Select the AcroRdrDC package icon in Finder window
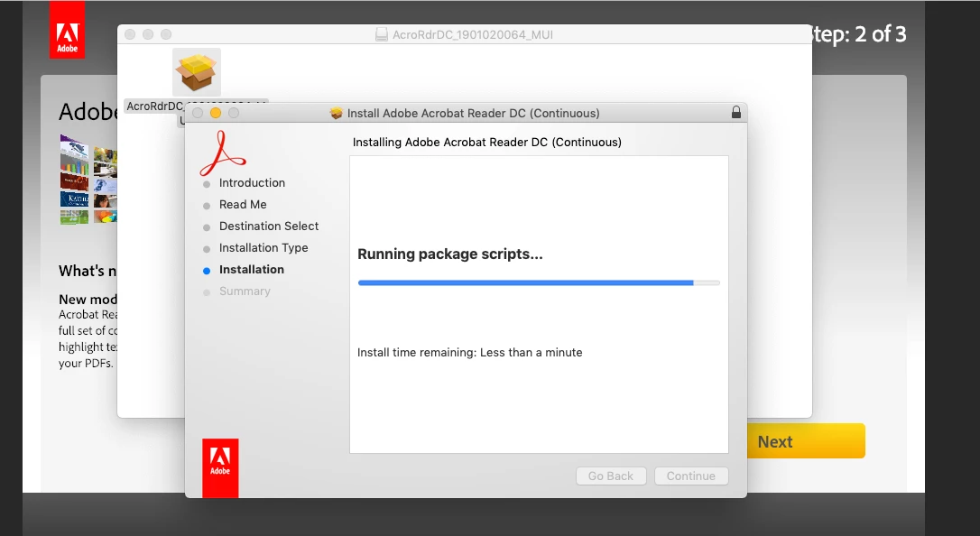980x536 pixels. tap(197, 72)
